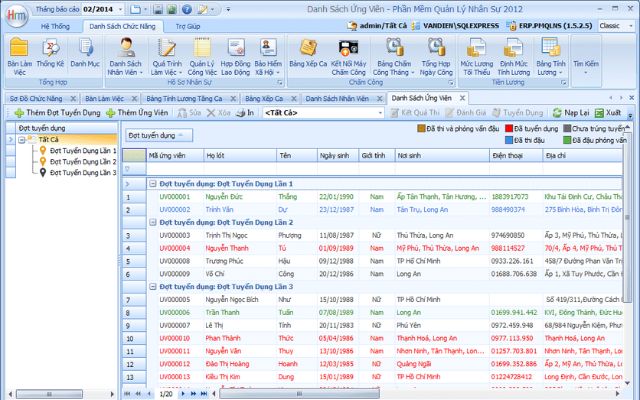Click the Đánh Giá button
Viewport: 640px width, 400px height.
point(466,113)
